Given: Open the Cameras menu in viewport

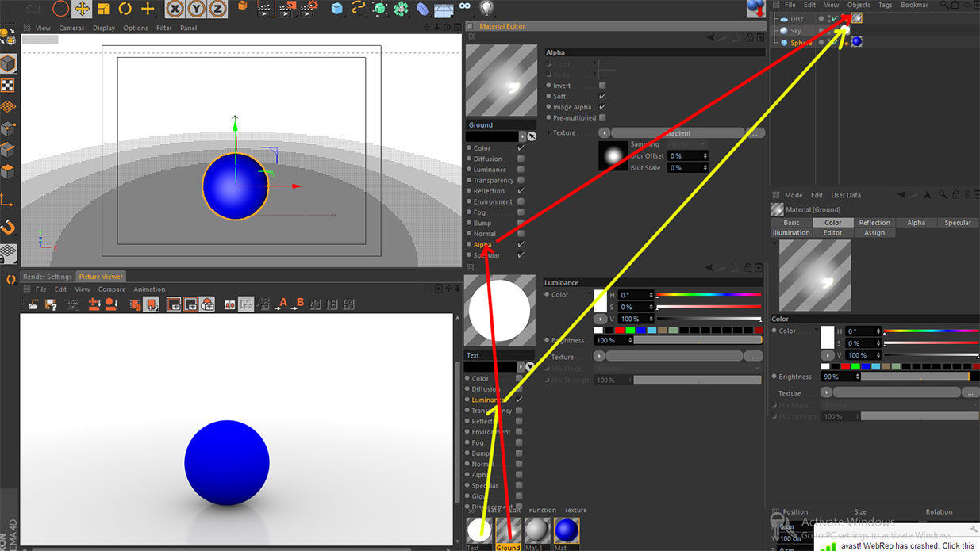Looking at the screenshot, I should click(x=71, y=28).
